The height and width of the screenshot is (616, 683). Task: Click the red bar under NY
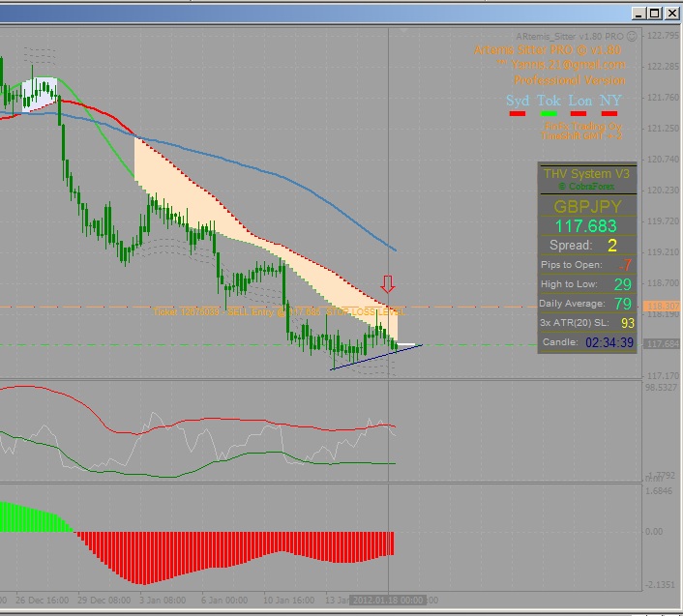click(x=609, y=113)
